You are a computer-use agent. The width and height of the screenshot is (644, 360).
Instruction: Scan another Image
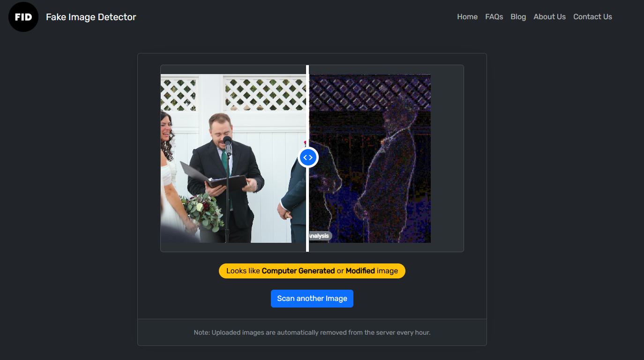click(312, 299)
